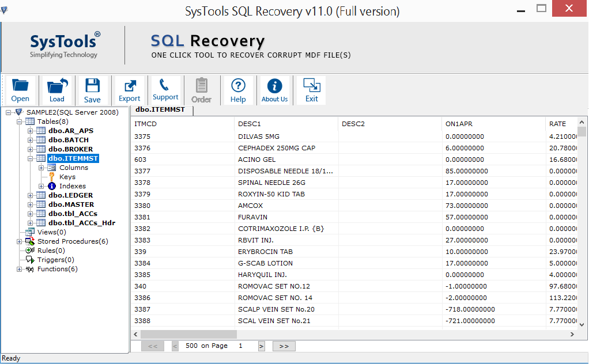Expand the dbo.MASTER table node

(30, 204)
